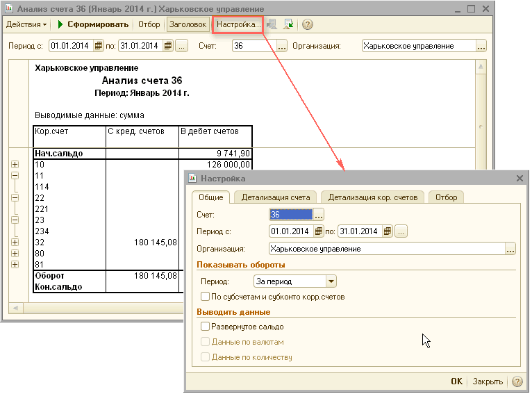This screenshot has width=532, height=394.
Task: Open the Период dropdown showing За период
Action: [331, 281]
